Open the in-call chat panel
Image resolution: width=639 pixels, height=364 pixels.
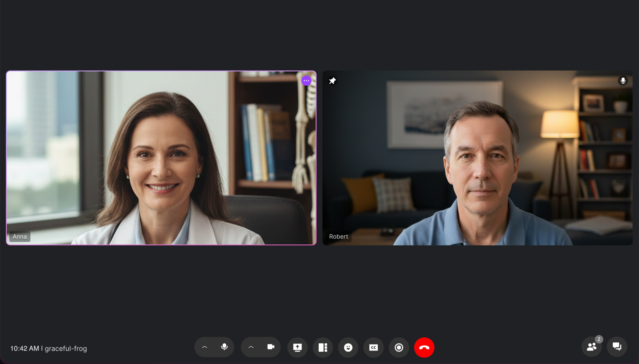click(617, 347)
